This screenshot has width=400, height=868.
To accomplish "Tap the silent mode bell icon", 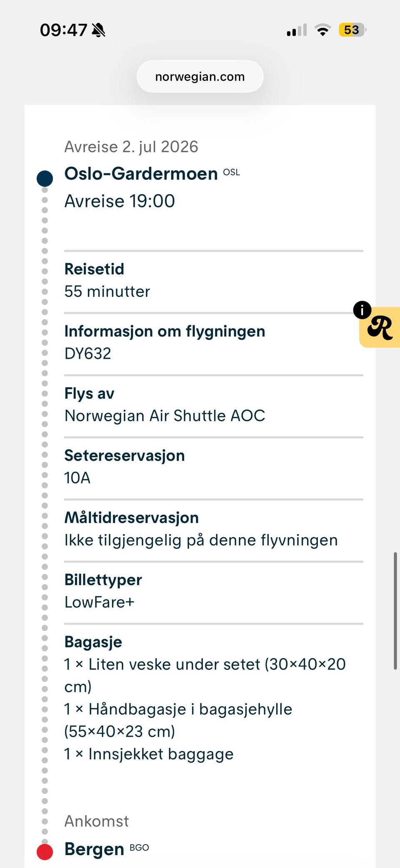I will click(x=99, y=30).
